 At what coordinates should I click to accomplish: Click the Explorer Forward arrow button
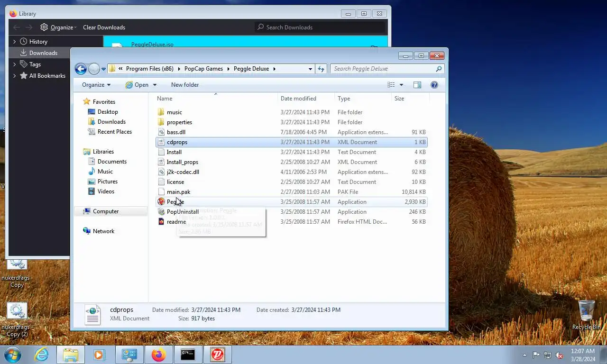(94, 69)
